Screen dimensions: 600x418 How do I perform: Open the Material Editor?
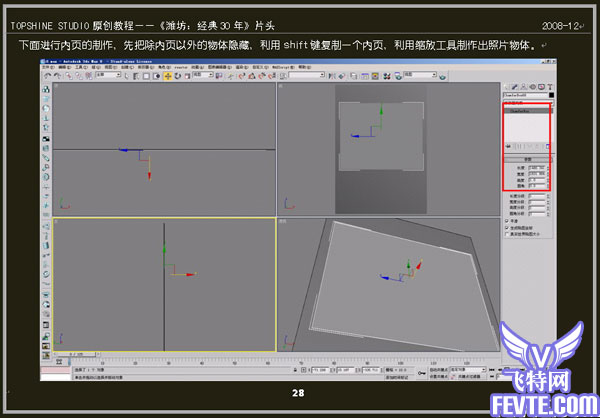coord(386,76)
